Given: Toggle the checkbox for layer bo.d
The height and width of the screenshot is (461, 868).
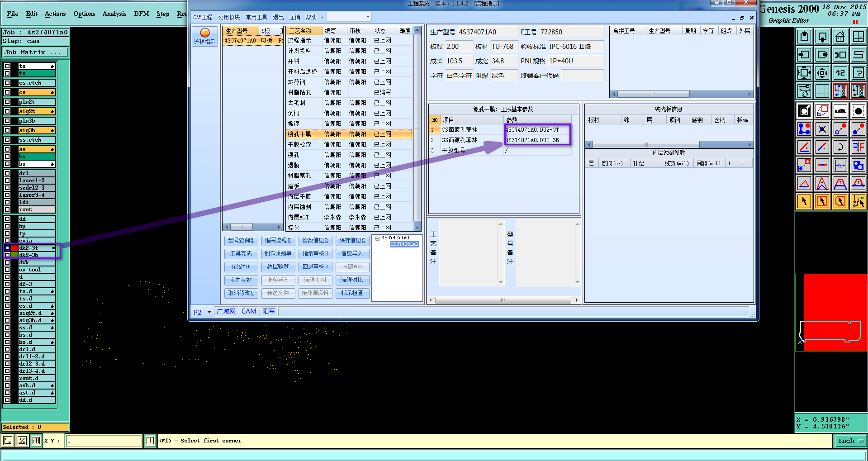Looking at the screenshot, I should 7,342.
